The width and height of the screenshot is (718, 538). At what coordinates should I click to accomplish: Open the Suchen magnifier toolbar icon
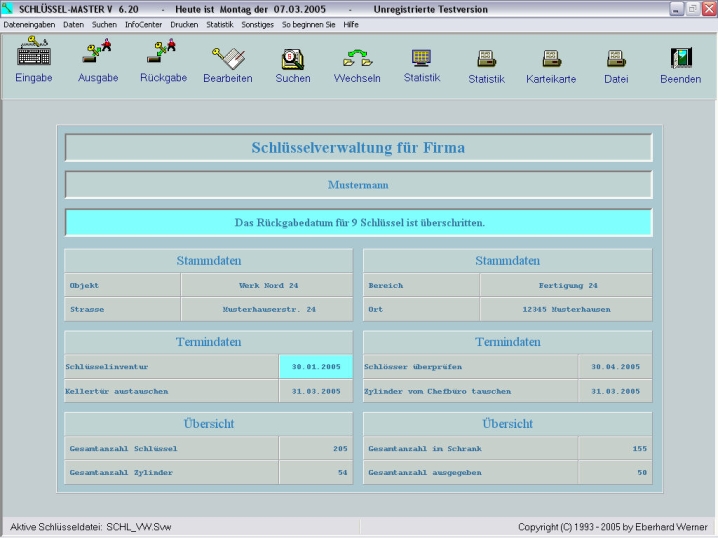pyautogui.click(x=293, y=58)
